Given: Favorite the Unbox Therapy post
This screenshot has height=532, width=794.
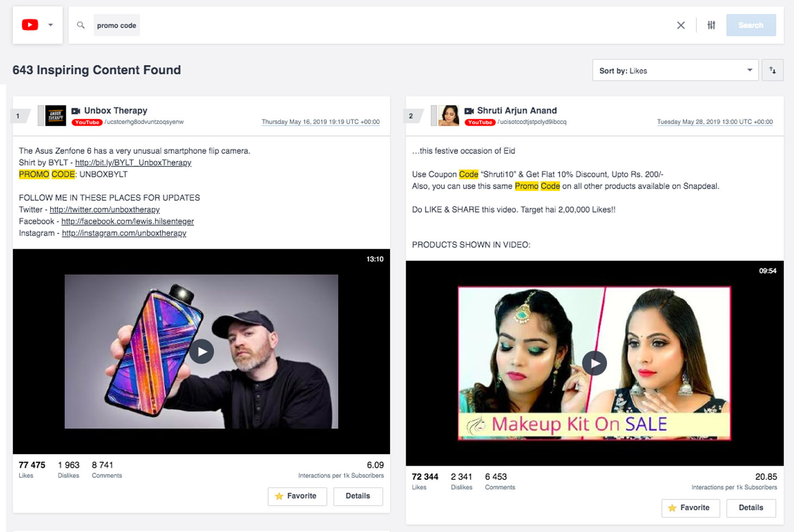Looking at the screenshot, I should tap(297, 496).
